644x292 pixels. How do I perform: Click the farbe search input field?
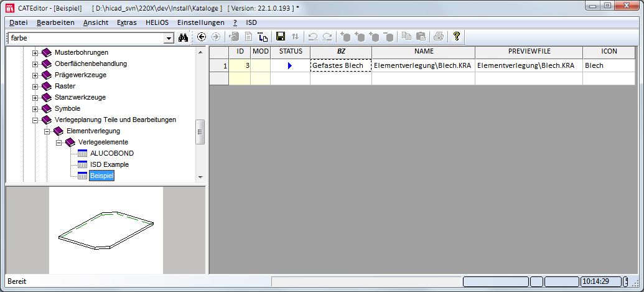click(85, 38)
